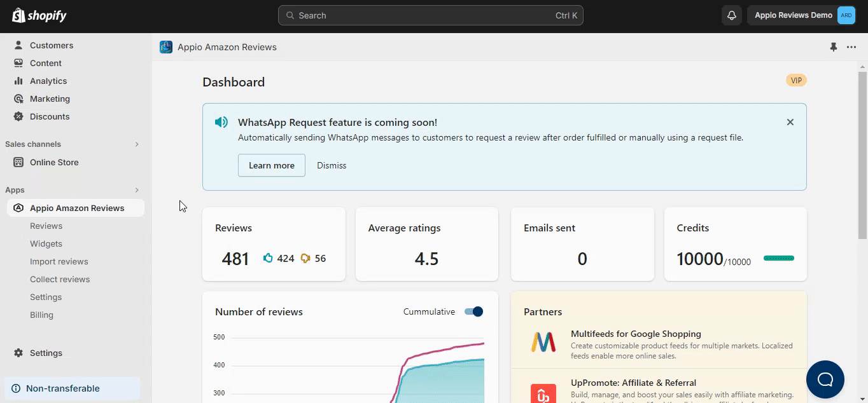Open UpPromote: Affiliate & Referral link
Image resolution: width=868 pixels, height=403 pixels.
633,383
